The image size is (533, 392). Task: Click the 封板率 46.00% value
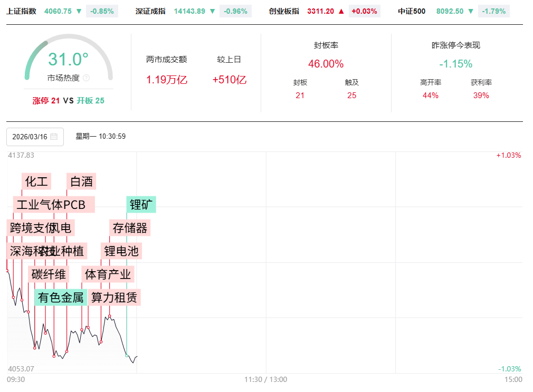tap(326, 64)
